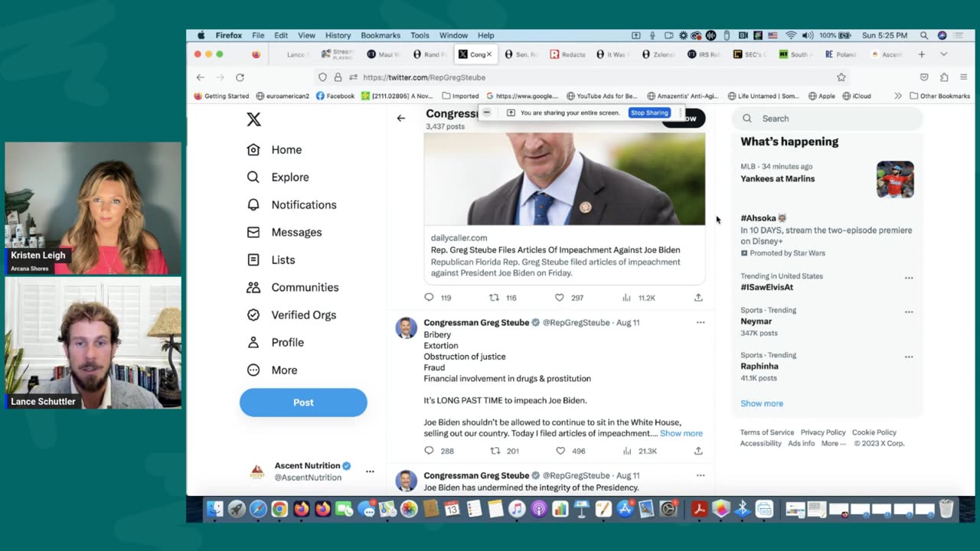Open the Cookie Policy link
The image size is (980, 551).
tap(874, 432)
